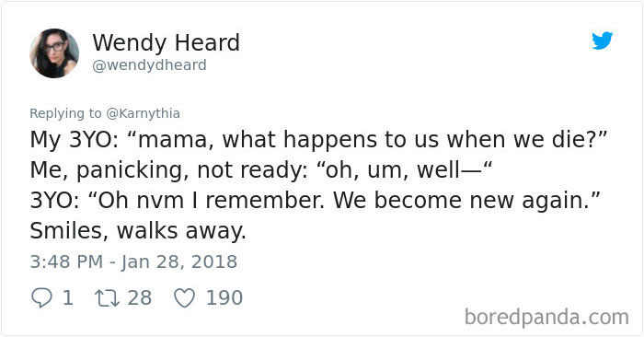Click the boredpanda.com watermark

546,318
